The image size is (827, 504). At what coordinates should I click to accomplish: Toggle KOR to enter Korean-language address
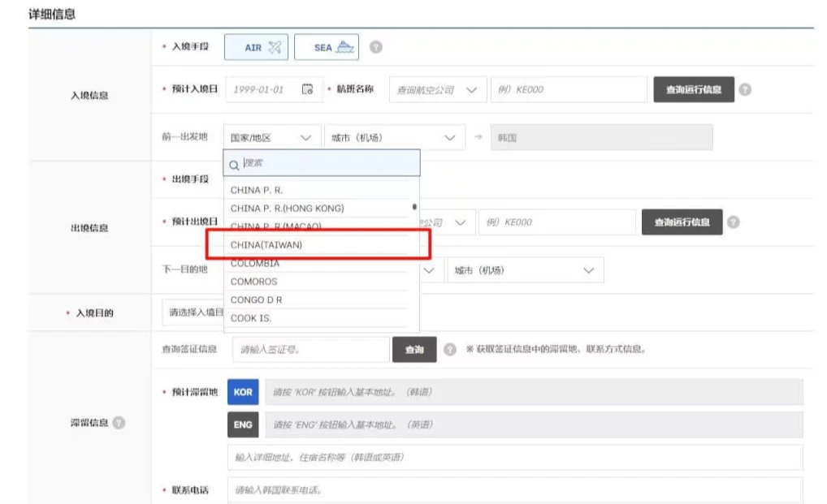(241, 391)
